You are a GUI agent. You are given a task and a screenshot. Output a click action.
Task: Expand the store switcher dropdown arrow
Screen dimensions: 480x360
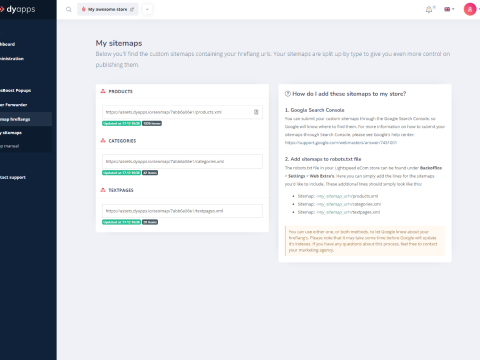147,9
